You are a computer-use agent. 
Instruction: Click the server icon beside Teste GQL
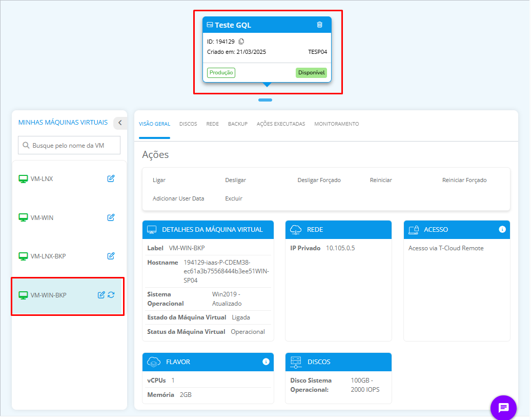click(210, 25)
